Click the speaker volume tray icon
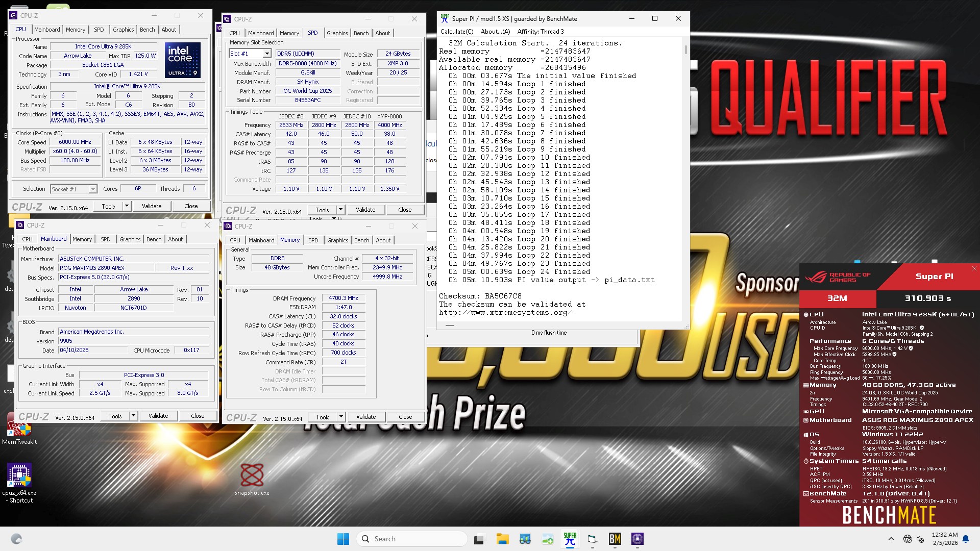The image size is (980, 551). tap(920, 539)
